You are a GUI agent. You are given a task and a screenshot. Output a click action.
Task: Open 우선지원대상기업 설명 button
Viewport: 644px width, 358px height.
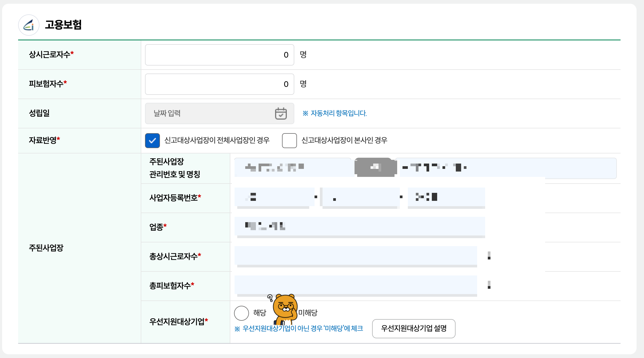[413, 328]
